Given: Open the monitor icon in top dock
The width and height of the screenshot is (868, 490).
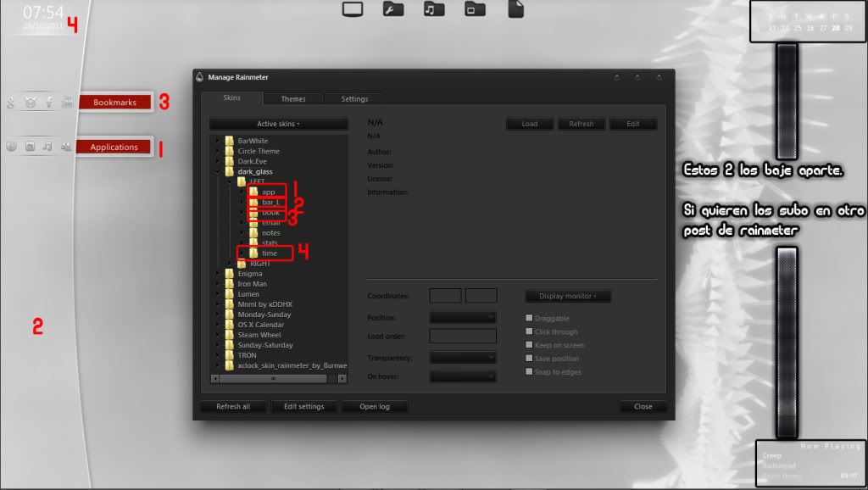Looking at the screenshot, I should pyautogui.click(x=353, y=9).
